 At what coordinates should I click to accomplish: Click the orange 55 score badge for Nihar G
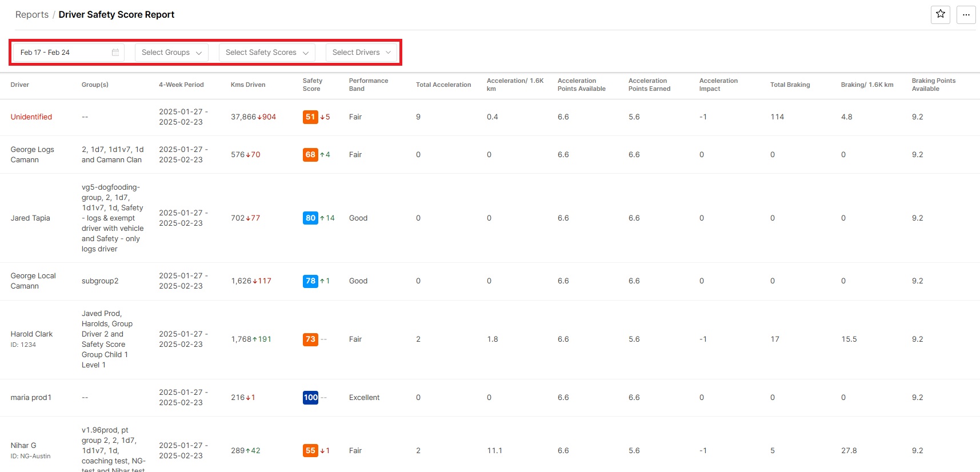tap(310, 451)
